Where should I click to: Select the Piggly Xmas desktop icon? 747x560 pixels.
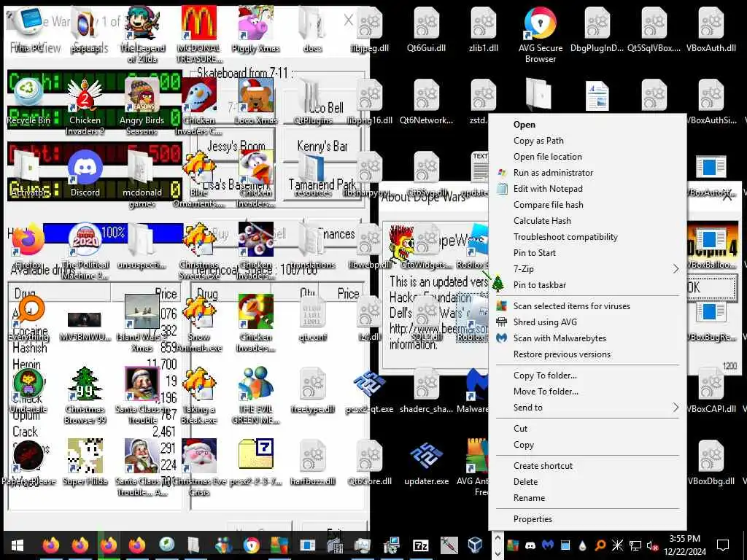click(x=256, y=29)
